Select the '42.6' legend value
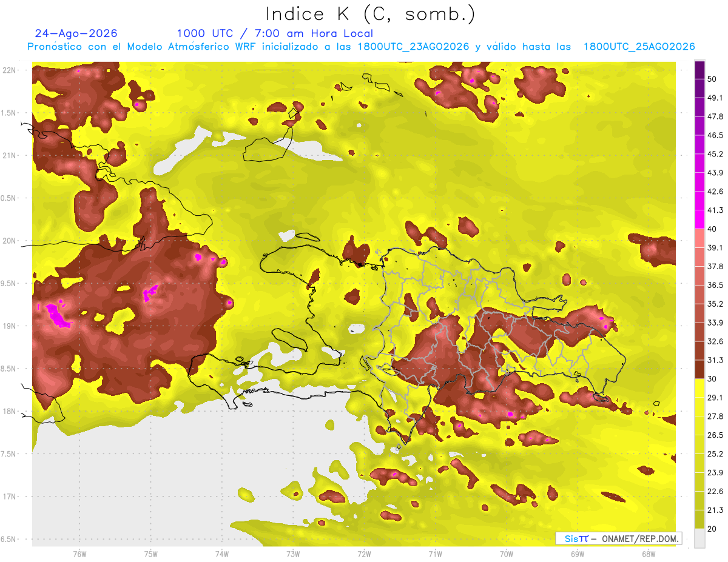The image size is (728, 562). pos(715,192)
